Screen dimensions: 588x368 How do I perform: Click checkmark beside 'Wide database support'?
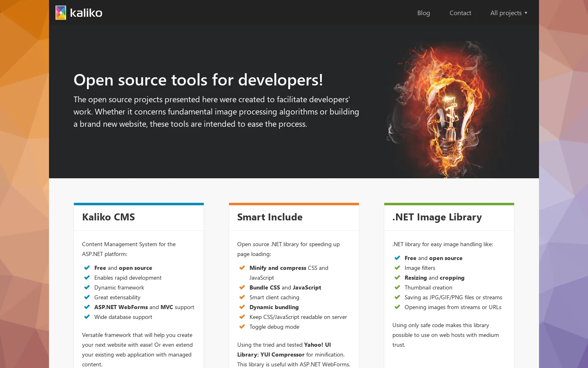(x=87, y=317)
